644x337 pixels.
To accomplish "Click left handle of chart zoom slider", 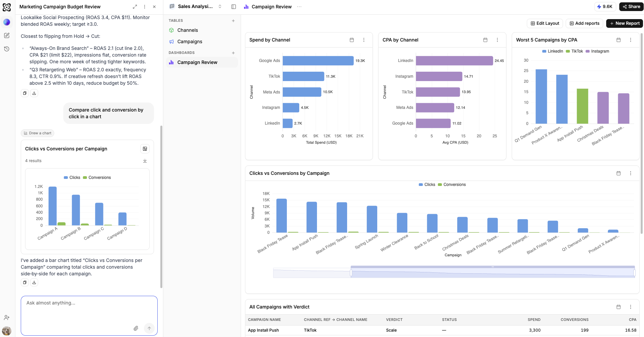I will pyautogui.click(x=351, y=273).
